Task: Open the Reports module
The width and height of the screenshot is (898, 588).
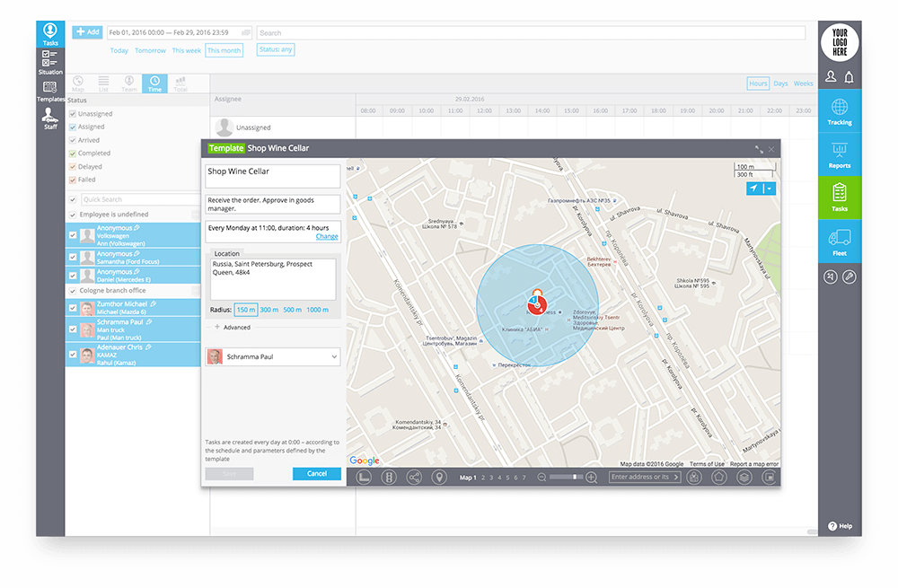Action: point(840,154)
